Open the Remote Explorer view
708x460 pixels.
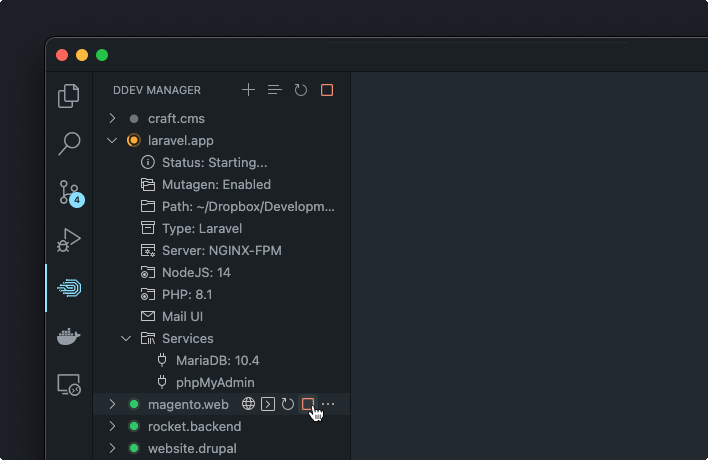pyautogui.click(x=69, y=384)
